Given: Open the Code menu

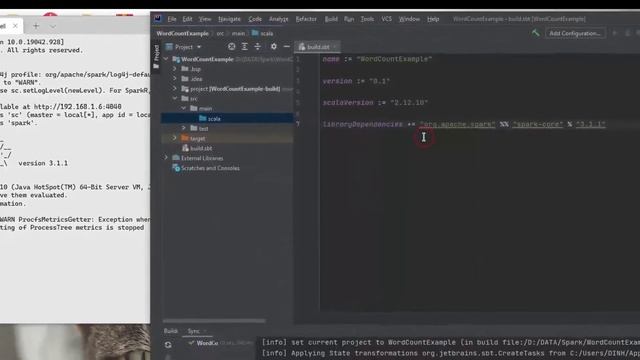Looking at the screenshot, I should click(x=255, y=19).
